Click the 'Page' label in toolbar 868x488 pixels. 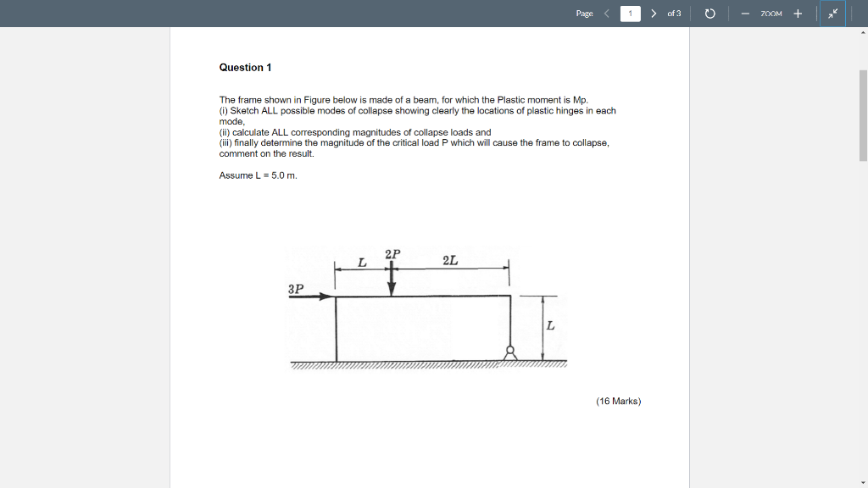[x=584, y=14]
